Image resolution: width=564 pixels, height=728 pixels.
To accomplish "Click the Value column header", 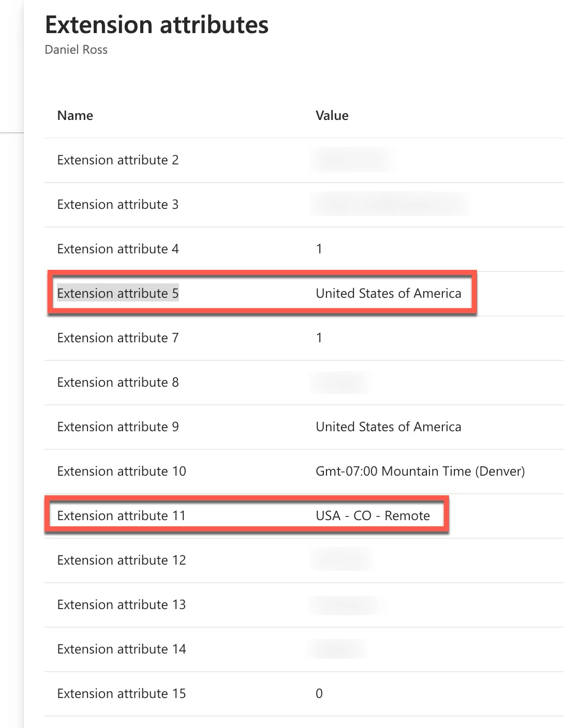I will pos(332,115).
